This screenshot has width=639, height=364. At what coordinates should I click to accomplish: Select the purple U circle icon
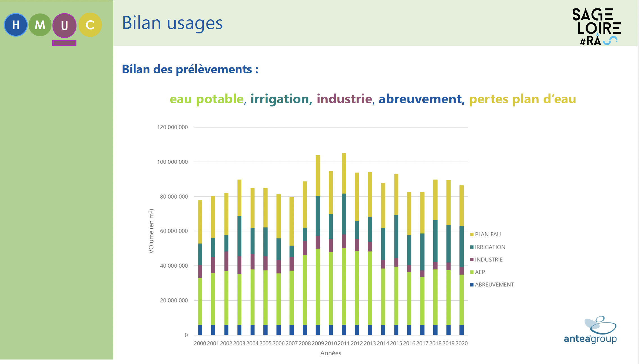point(64,25)
